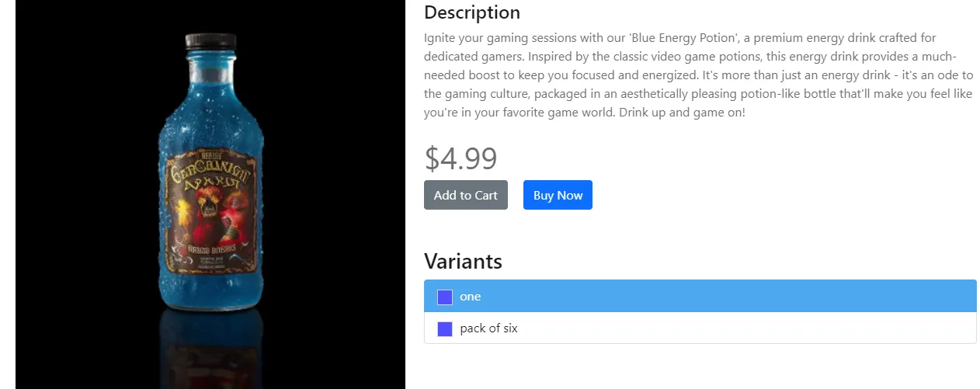Choose the 'pack of six' variant
The width and height of the screenshot is (980, 389).
pos(699,328)
